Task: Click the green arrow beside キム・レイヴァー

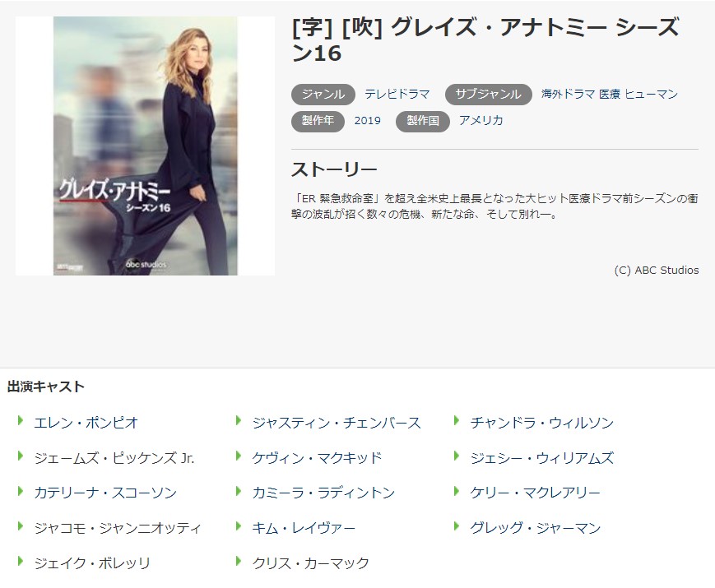Action: tap(238, 526)
